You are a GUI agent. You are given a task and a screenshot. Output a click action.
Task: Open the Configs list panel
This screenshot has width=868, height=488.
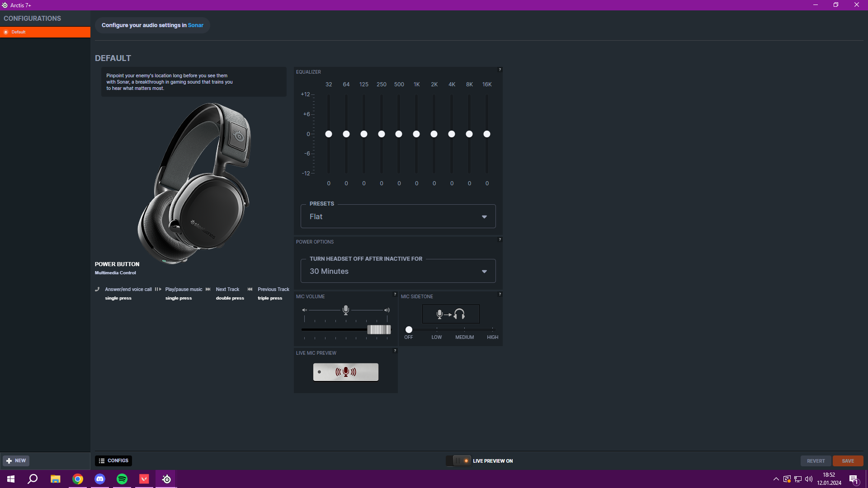pos(113,461)
